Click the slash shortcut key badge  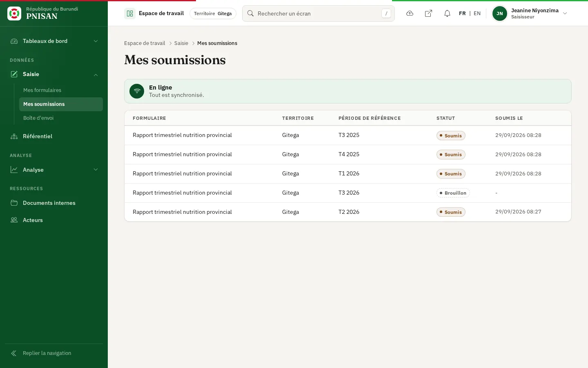click(x=386, y=13)
